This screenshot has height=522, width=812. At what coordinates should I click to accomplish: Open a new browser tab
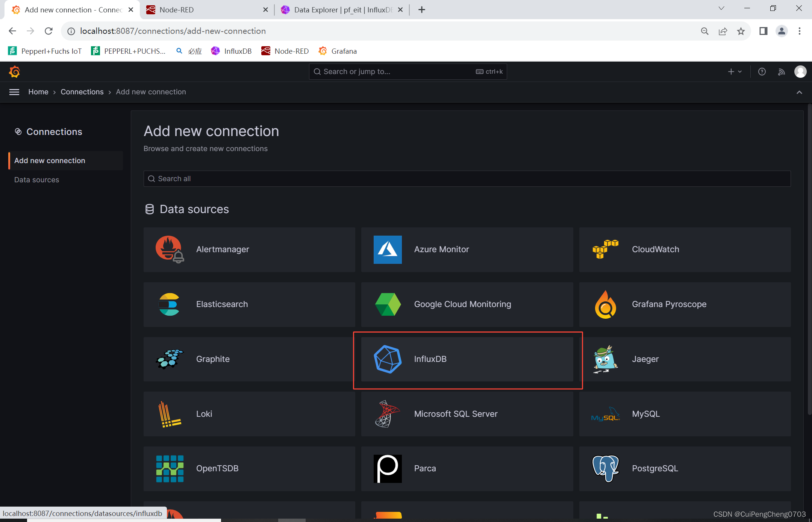point(422,10)
